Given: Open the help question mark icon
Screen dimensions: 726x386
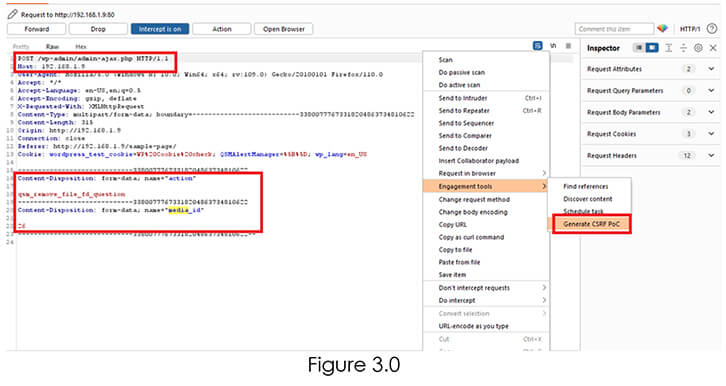Looking at the screenshot, I should pos(712,29).
